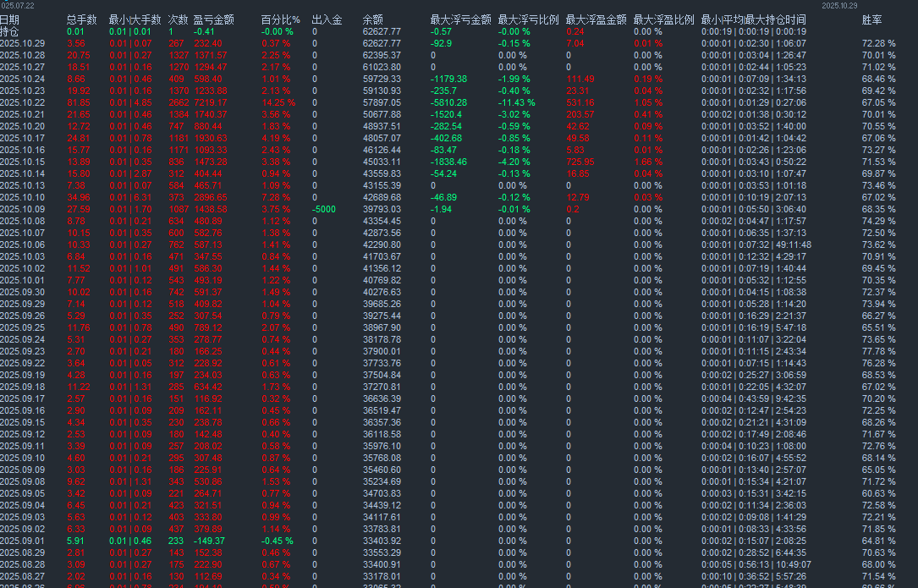Click balance value 33403.92

click(382, 541)
